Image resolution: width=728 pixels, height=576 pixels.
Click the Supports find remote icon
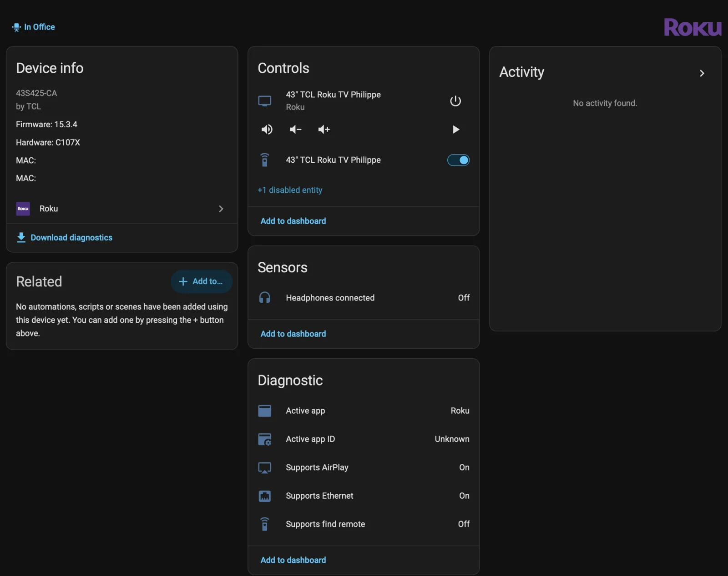[x=265, y=524]
